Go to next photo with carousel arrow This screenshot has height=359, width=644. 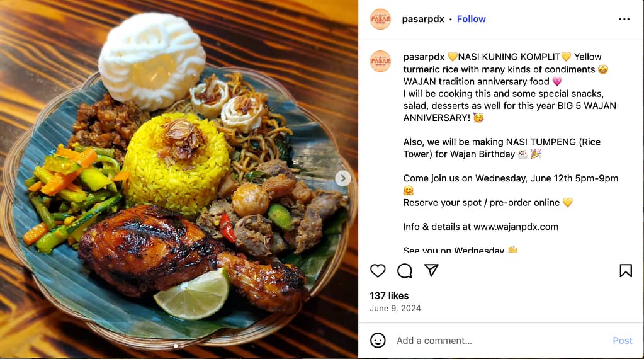pos(343,179)
